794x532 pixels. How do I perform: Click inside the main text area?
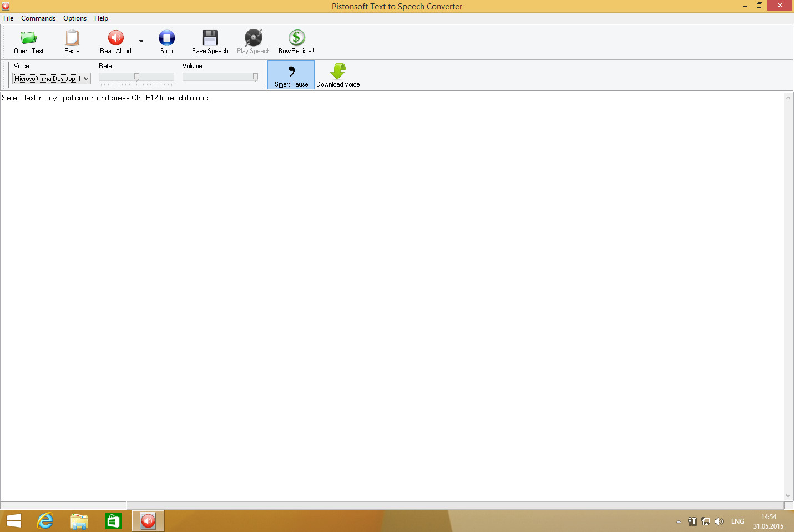click(x=392, y=297)
